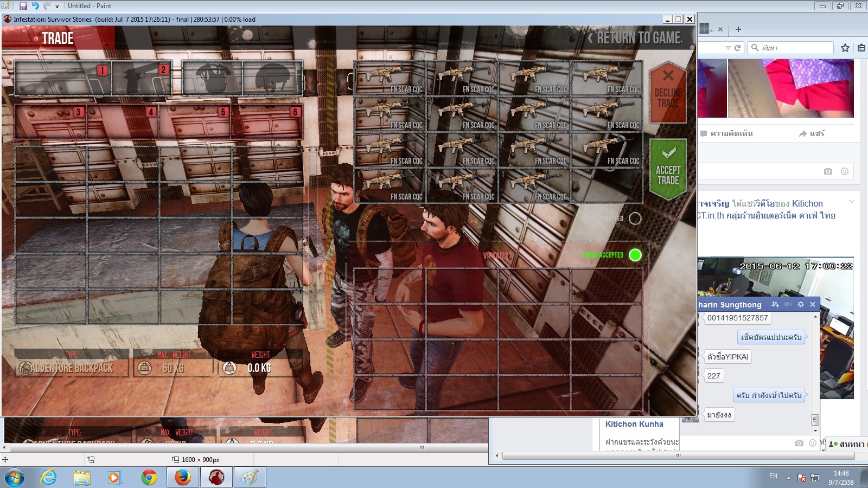Open the URL bar history dropdown arrow
The width and height of the screenshot is (868, 488).
point(728,48)
